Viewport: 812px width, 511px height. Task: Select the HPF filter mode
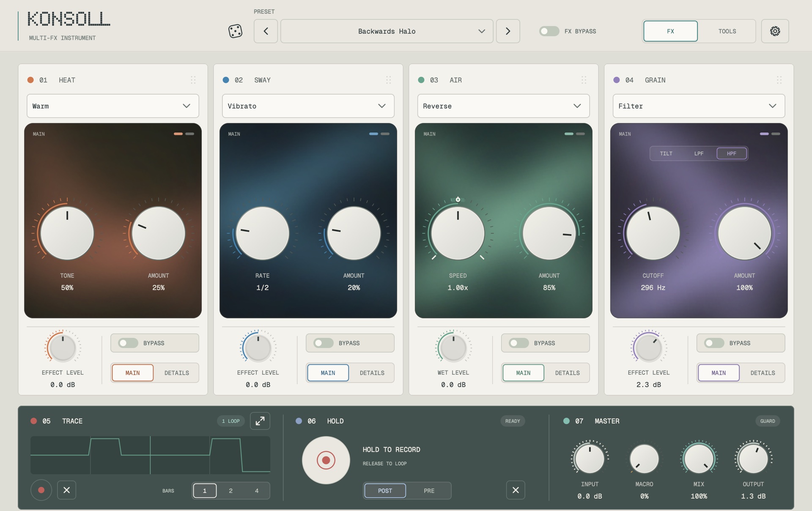click(732, 153)
